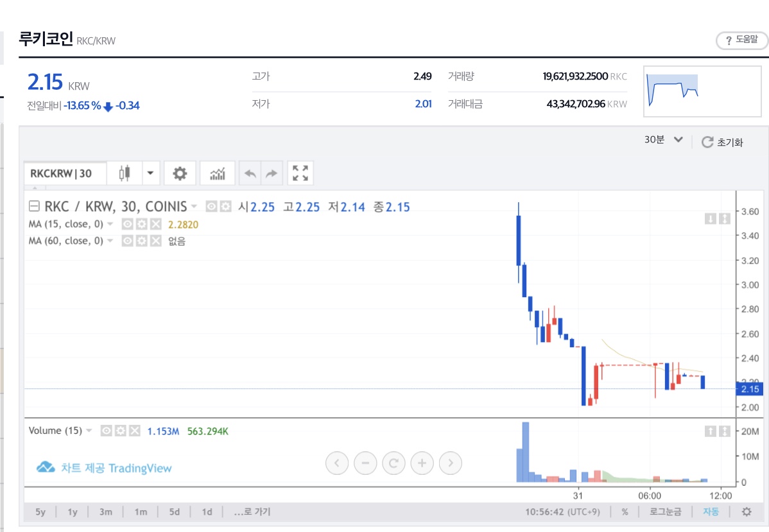769x532 pixels.
Task: Click the 초기화 reset button
Action: (722, 142)
